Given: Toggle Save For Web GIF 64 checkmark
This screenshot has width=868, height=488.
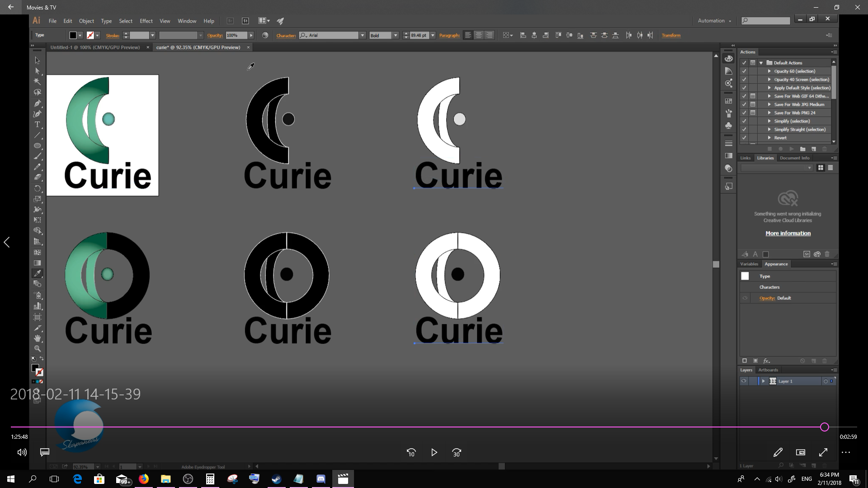Looking at the screenshot, I should coord(744,96).
